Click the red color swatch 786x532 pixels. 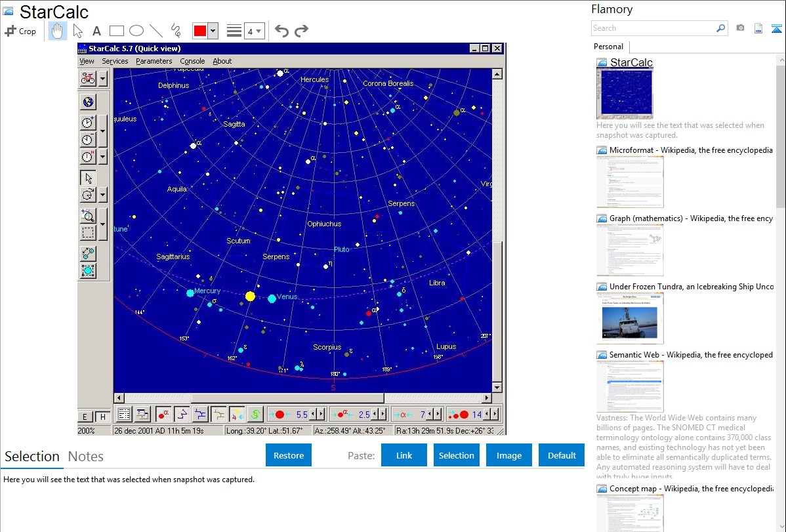point(199,31)
